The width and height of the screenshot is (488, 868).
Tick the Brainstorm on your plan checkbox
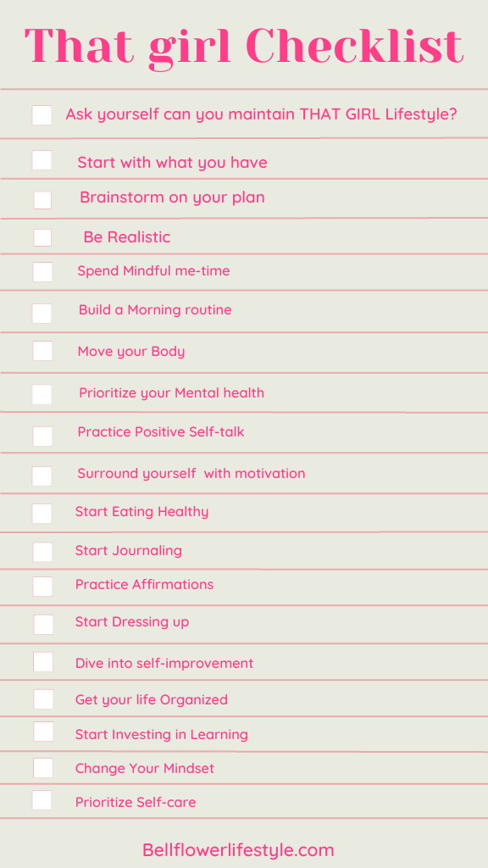42,200
